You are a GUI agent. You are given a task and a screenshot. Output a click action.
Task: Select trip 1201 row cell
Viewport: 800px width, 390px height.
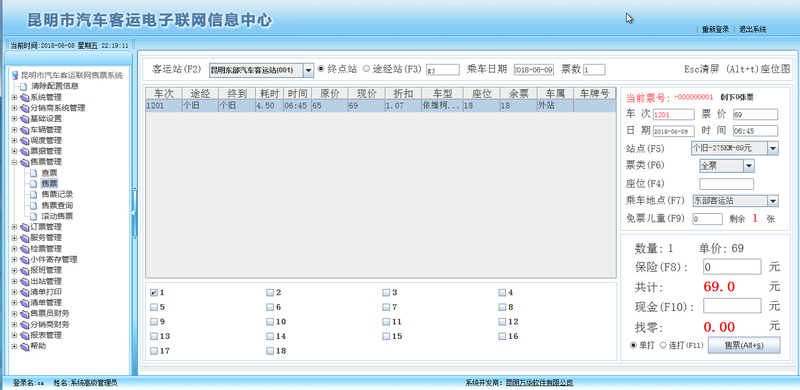point(164,106)
